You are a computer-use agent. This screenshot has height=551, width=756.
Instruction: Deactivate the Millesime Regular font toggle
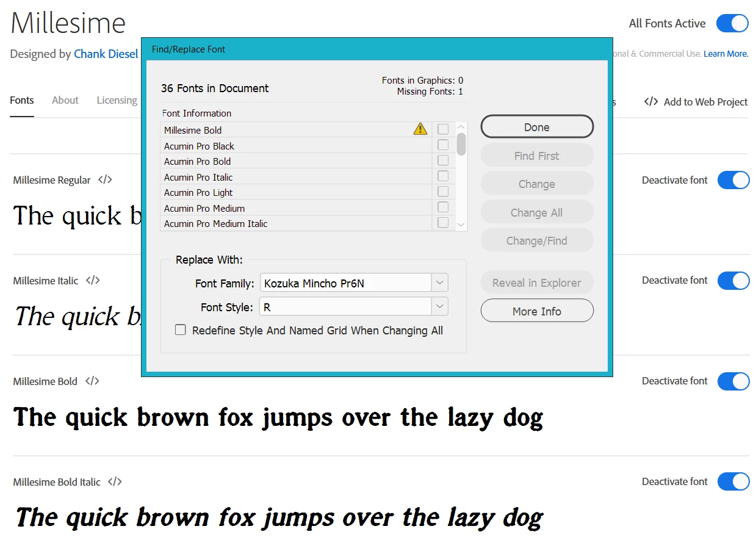733,180
